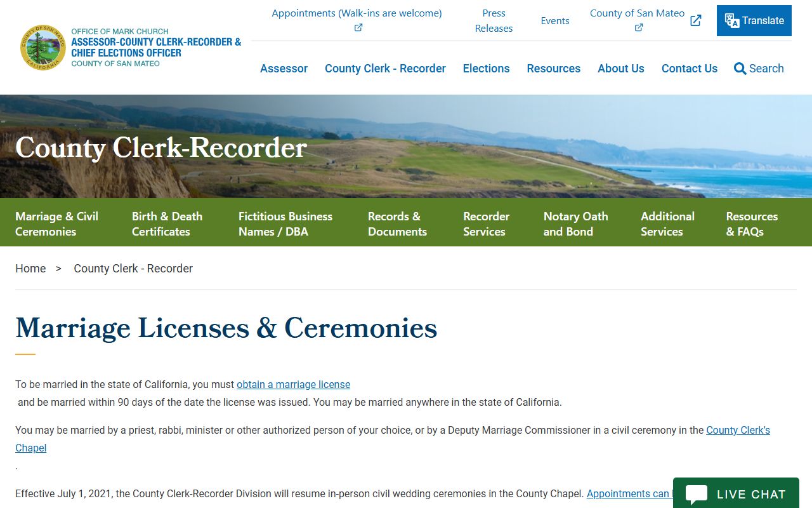Screen dimensions: 812x508
Task: Open Birth & Death Certificates section
Action: (x=167, y=224)
